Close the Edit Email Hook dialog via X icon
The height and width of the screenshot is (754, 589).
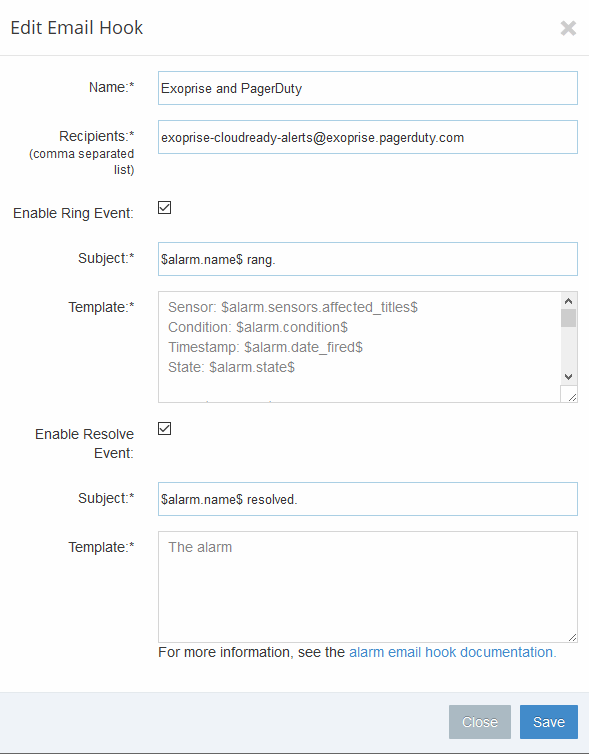click(x=568, y=28)
